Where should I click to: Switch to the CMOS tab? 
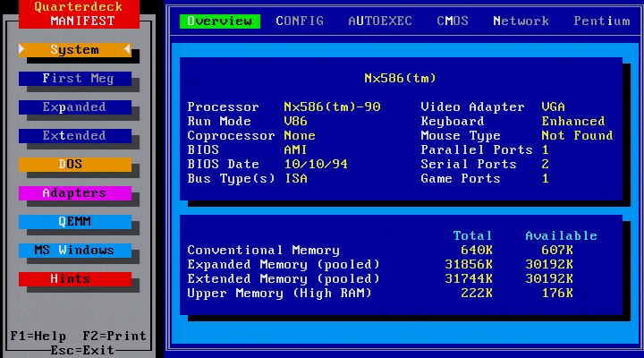point(453,21)
